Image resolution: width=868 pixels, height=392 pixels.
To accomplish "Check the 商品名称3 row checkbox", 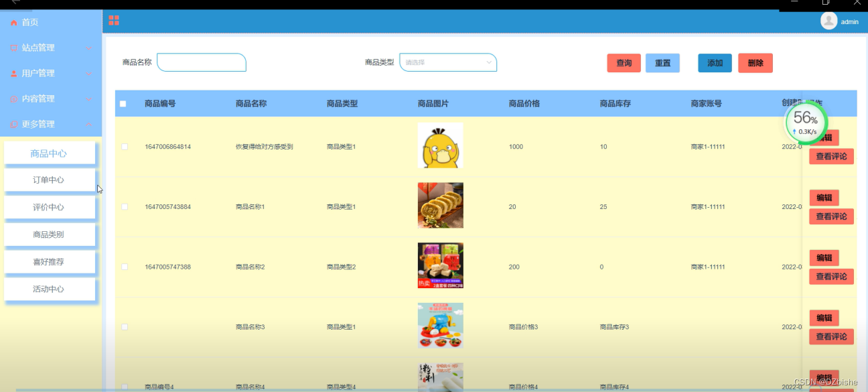I will [x=125, y=327].
